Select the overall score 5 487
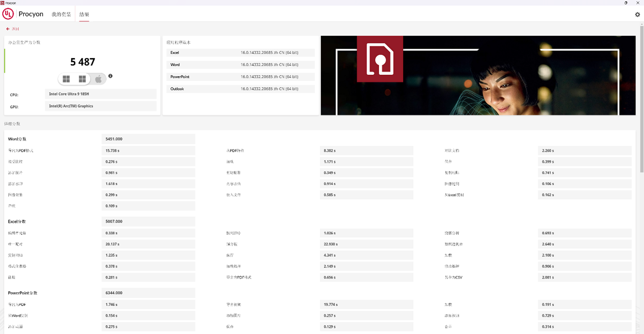The height and width of the screenshot is (334, 644). (x=82, y=62)
